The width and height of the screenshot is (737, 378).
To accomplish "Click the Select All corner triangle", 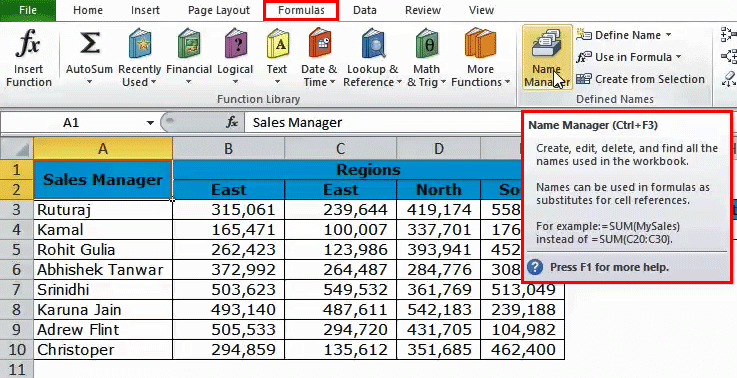I will tap(16, 149).
